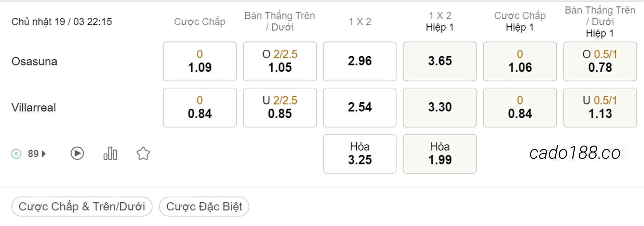The image size is (644, 226).
Task: Open Cược Chấp & Trên/Dưới tab
Action: [x=82, y=207]
